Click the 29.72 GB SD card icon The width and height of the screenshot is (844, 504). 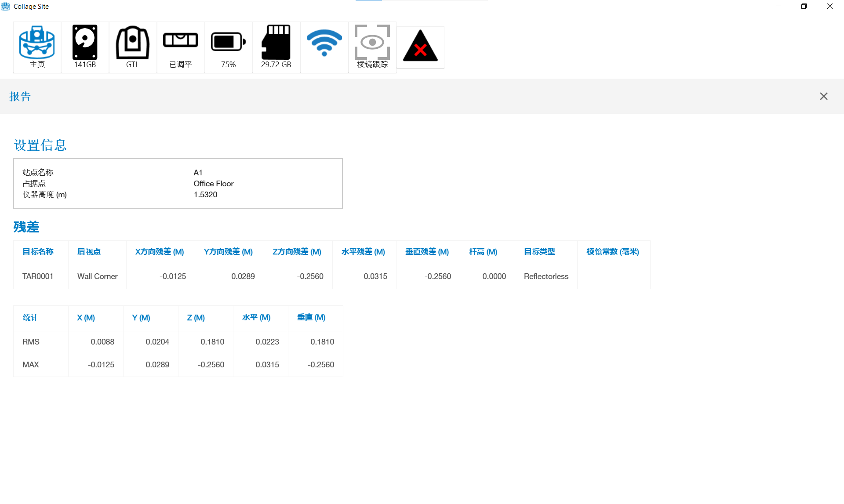(276, 47)
